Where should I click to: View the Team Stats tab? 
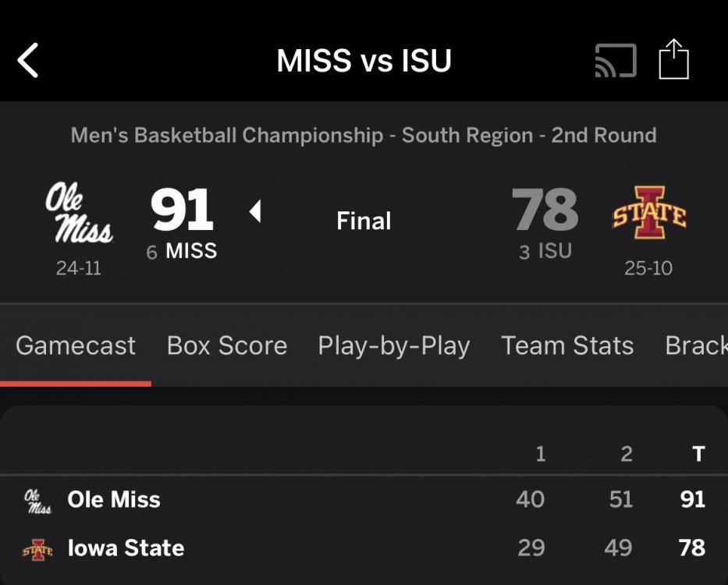(567, 346)
